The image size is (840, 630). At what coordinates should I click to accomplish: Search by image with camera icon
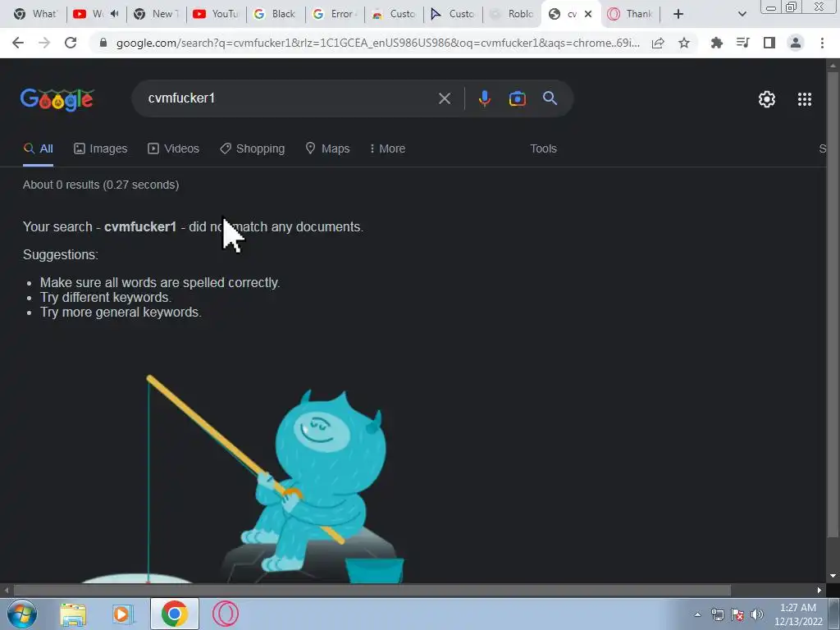tap(517, 98)
